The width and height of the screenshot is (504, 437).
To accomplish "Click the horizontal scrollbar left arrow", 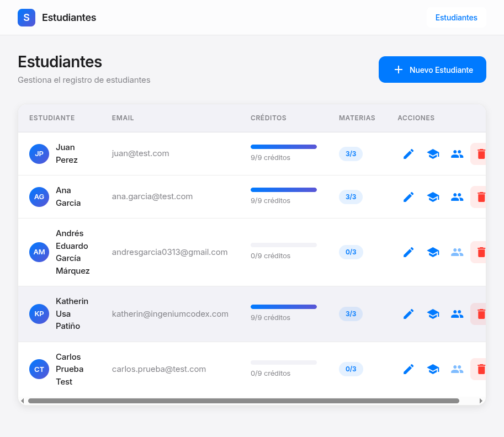I will click(x=22, y=401).
